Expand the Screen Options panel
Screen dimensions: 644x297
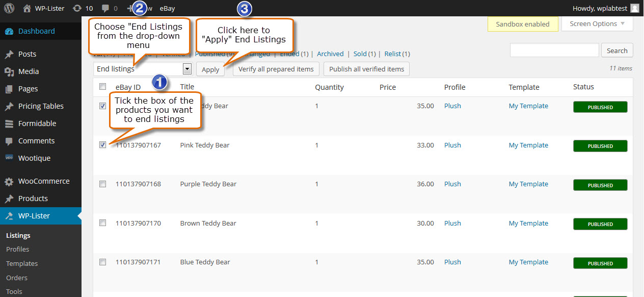point(597,23)
